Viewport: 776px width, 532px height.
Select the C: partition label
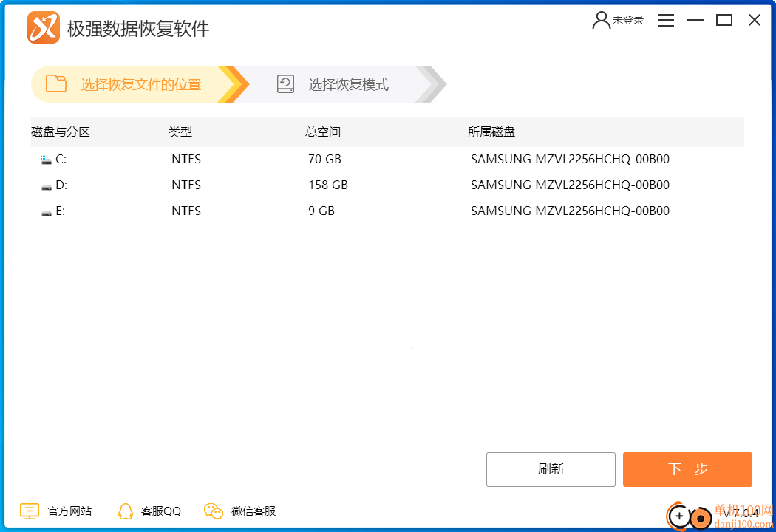click(61, 159)
